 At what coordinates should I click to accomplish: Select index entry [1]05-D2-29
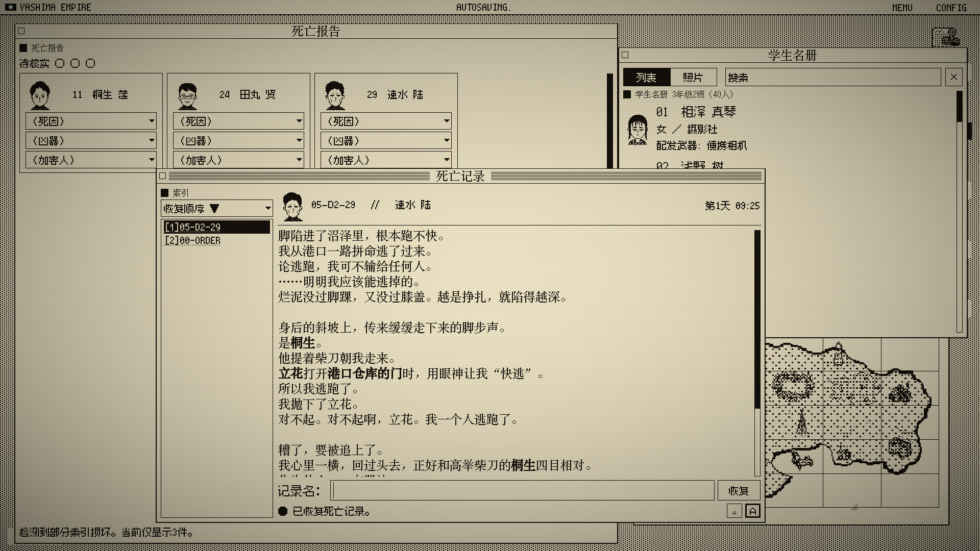click(216, 227)
